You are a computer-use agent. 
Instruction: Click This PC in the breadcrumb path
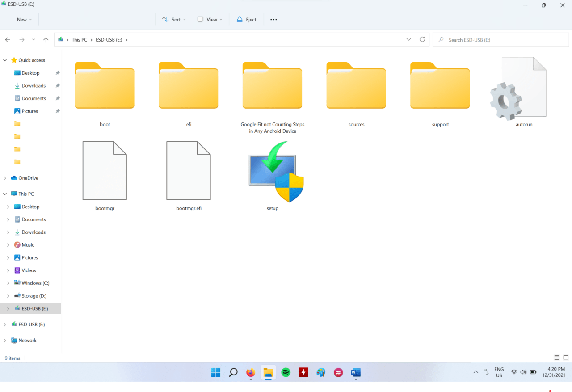point(79,39)
